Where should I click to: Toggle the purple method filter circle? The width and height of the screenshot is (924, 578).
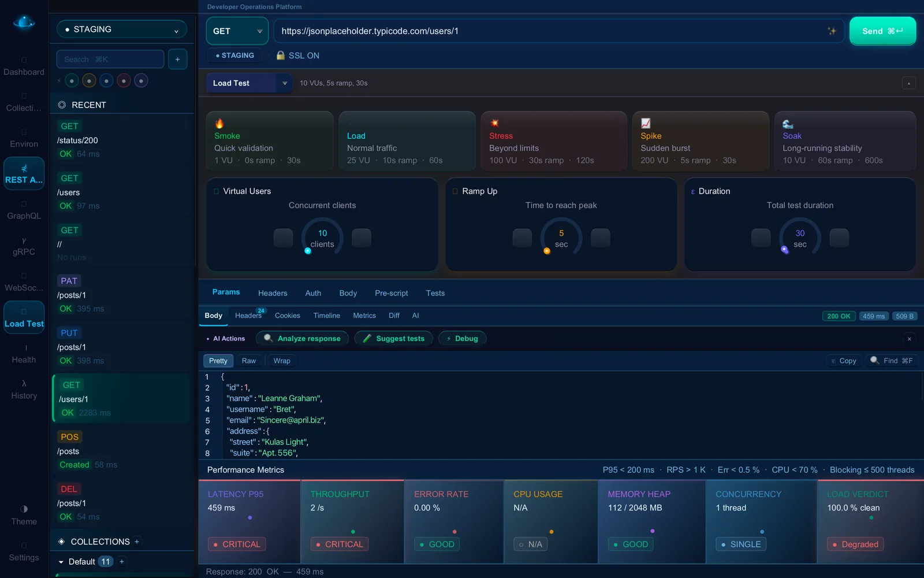(x=141, y=81)
